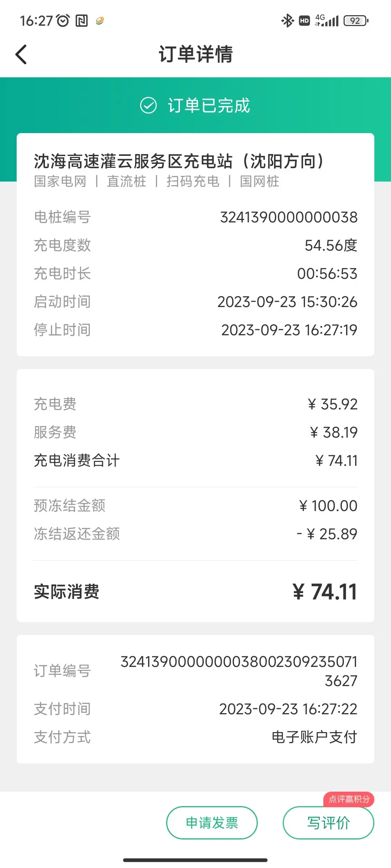Tap the battery level indicator
The image size is (391, 868).
356,21
